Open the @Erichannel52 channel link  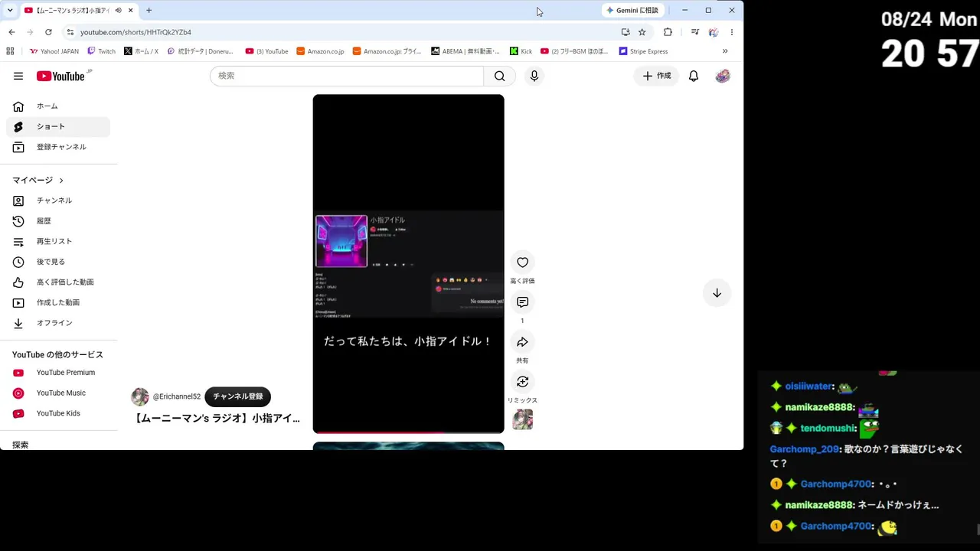click(x=177, y=396)
